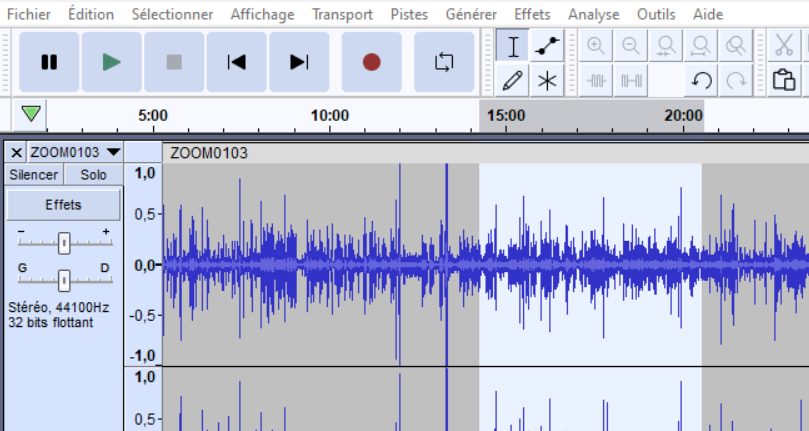Click the Trim audio outside selection icon
The height and width of the screenshot is (431, 809).
(596, 81)
